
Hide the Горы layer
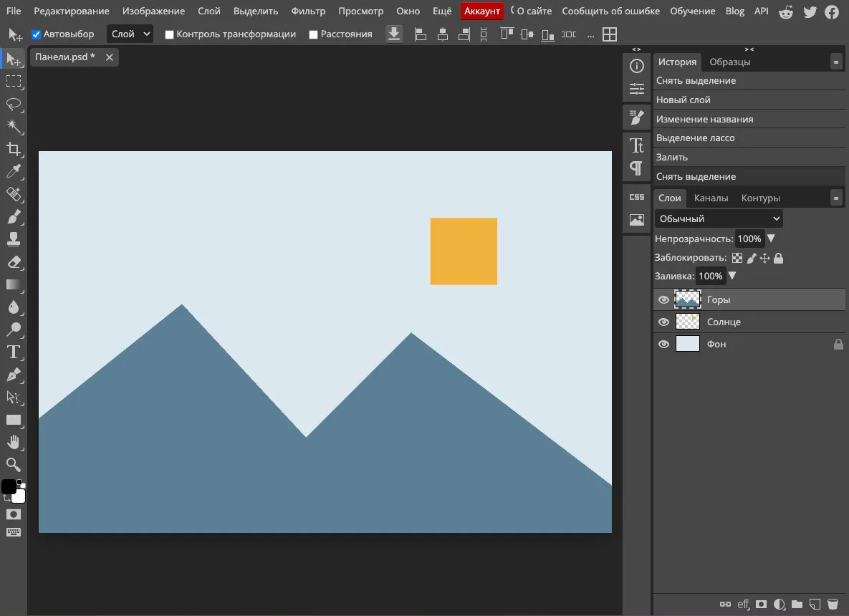click(x=663, y=300)
